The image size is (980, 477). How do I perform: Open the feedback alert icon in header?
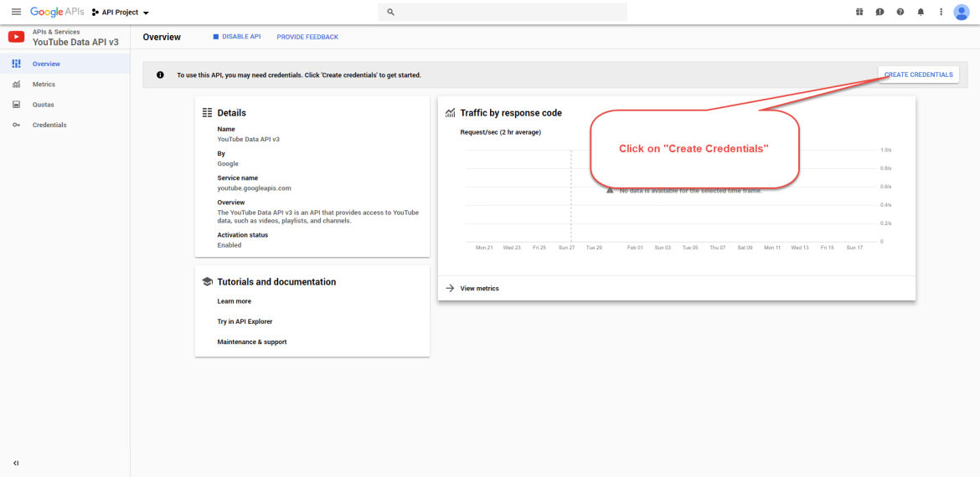click(880, 12)
